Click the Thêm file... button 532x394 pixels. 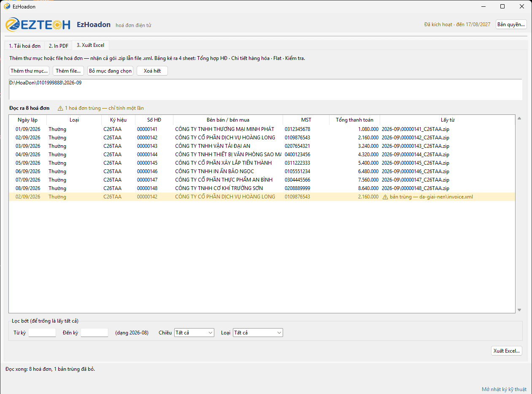point(68,71)
